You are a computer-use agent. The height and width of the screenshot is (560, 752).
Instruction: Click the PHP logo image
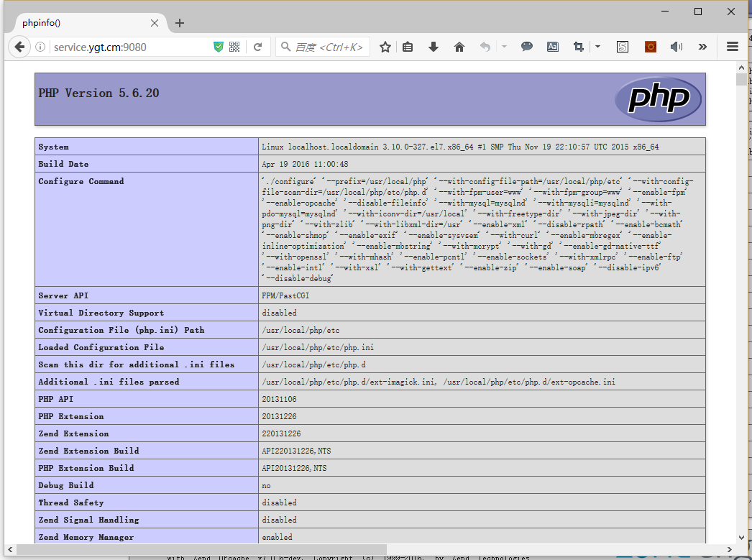coord(657,99)
